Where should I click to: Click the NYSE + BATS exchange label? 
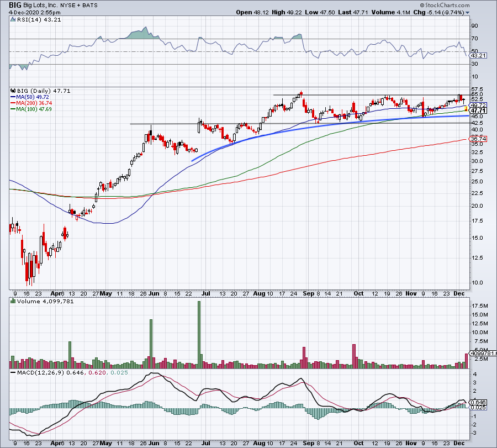[x=79, y=6]
